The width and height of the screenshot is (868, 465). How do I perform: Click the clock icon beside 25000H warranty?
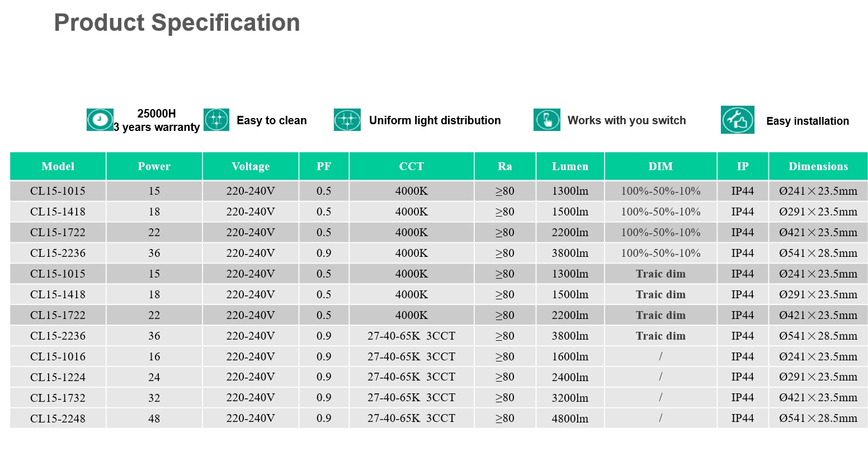[100, 120]
